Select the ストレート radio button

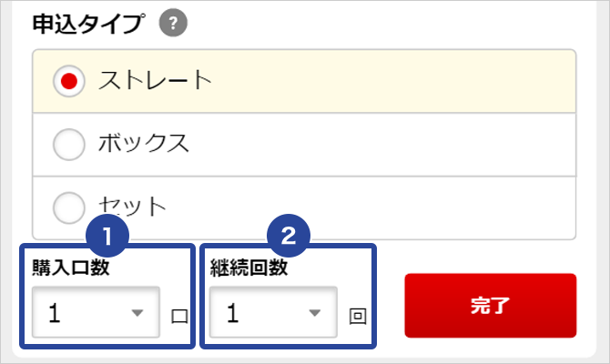69,80
